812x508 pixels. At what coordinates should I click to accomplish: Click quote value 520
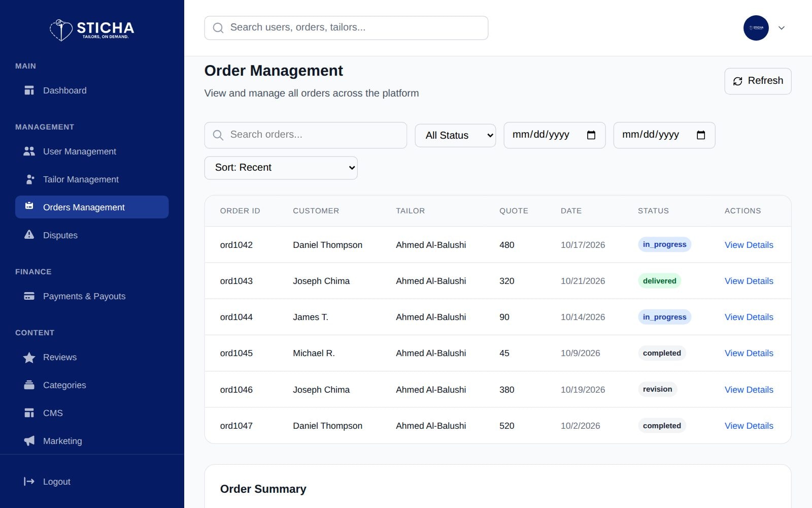click(x=506, y=426)
